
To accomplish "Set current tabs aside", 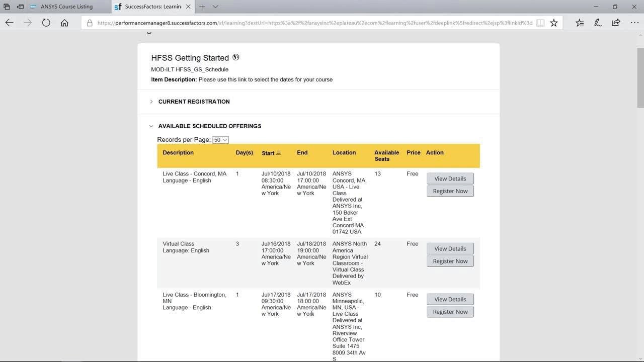I will 21,7.
